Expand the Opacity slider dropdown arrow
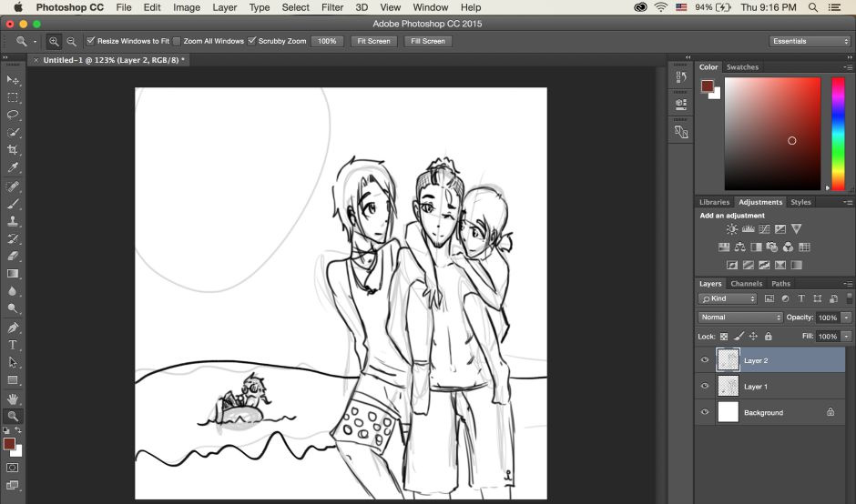The image size is (856, 504). (846, 318)
